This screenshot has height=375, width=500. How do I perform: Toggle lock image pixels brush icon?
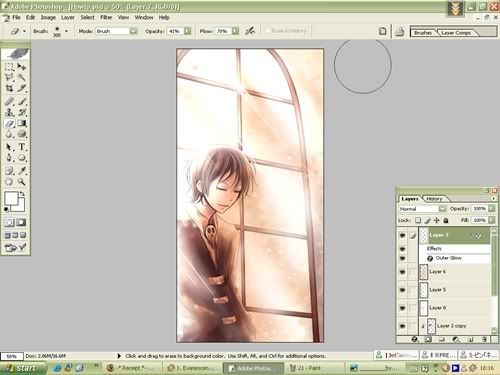click(428, 220)
